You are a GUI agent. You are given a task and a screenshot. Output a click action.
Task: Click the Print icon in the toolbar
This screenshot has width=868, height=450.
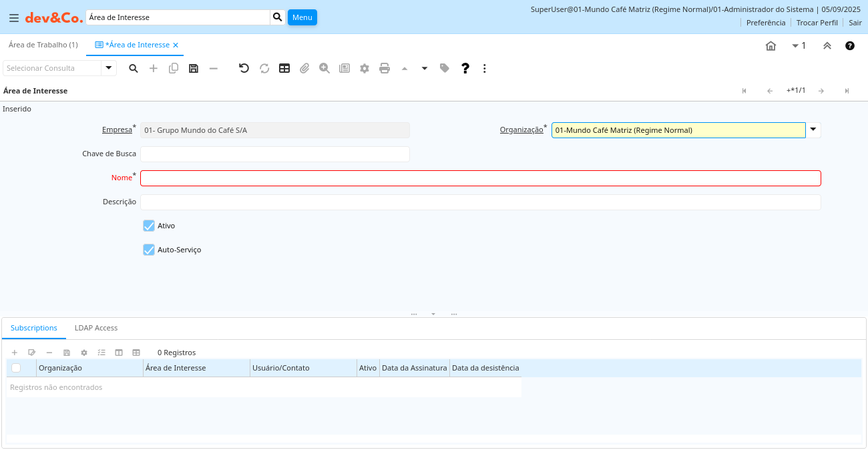tap(385, 68)
